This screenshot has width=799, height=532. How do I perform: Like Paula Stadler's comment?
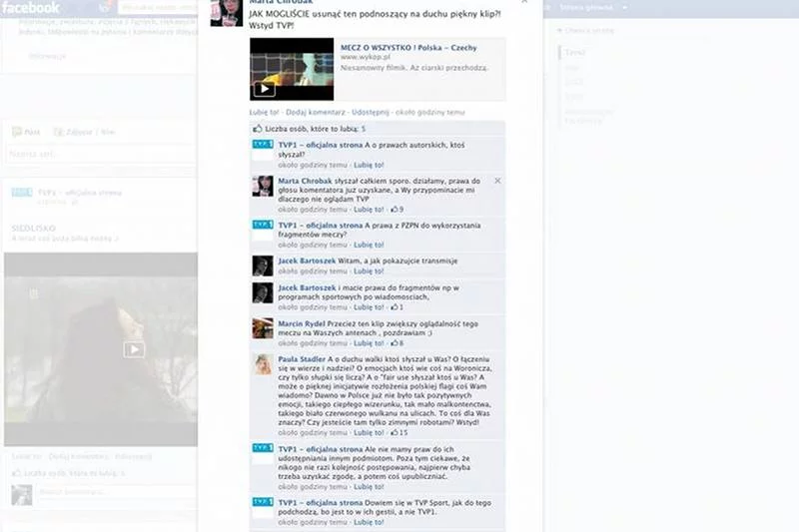click(x=369, y=433)
